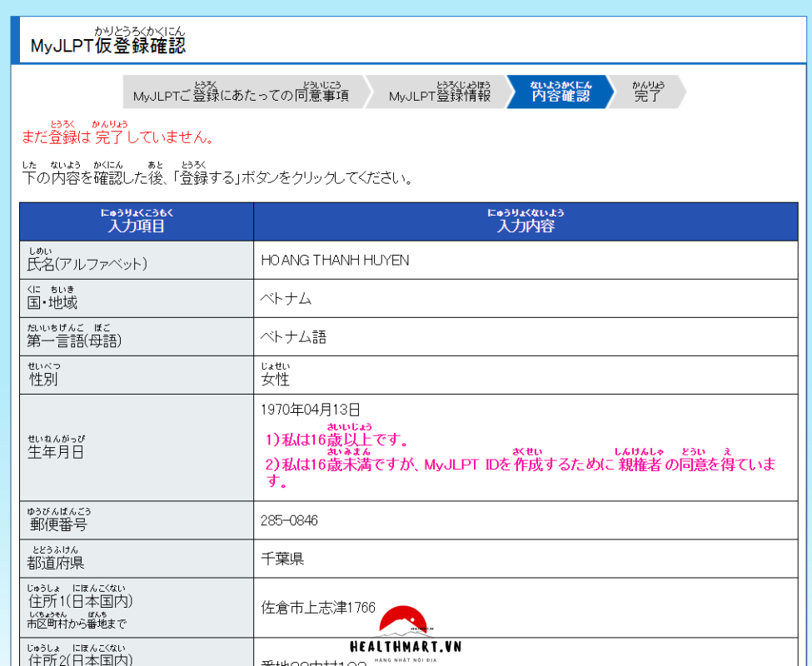Click the MyJLPT登録情報 step
This screenshot has height=666, width=812.
coord(439,92)
